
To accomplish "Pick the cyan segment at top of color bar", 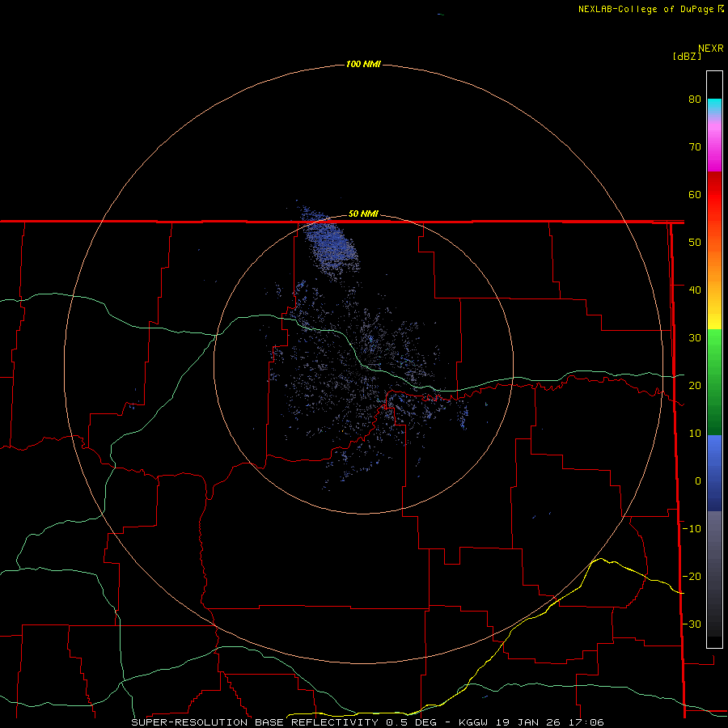I will coord(714,106).
